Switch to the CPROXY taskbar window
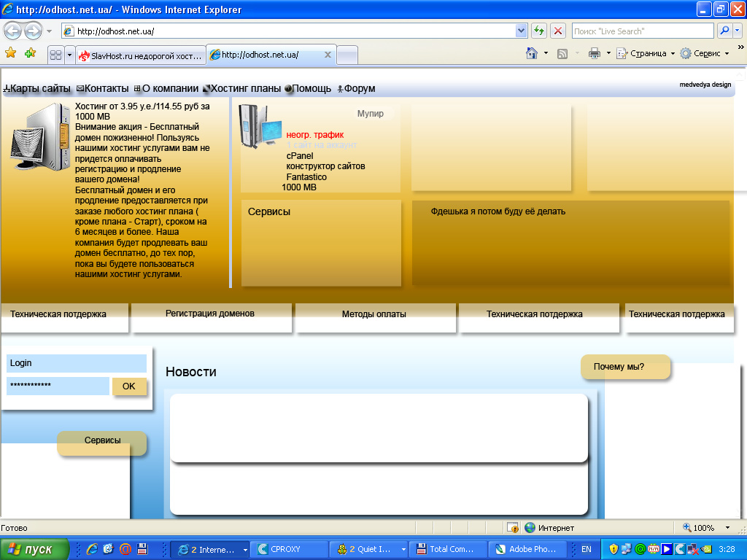 289,549
